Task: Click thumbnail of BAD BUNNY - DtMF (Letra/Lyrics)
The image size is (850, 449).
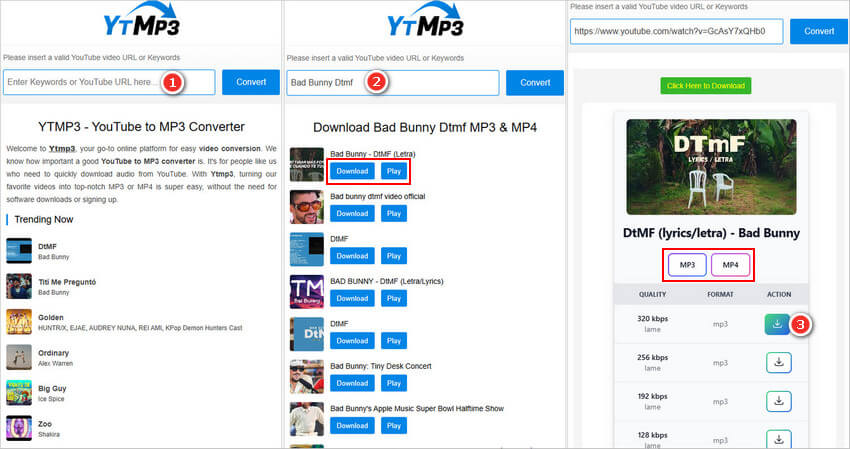Action: 307,292
